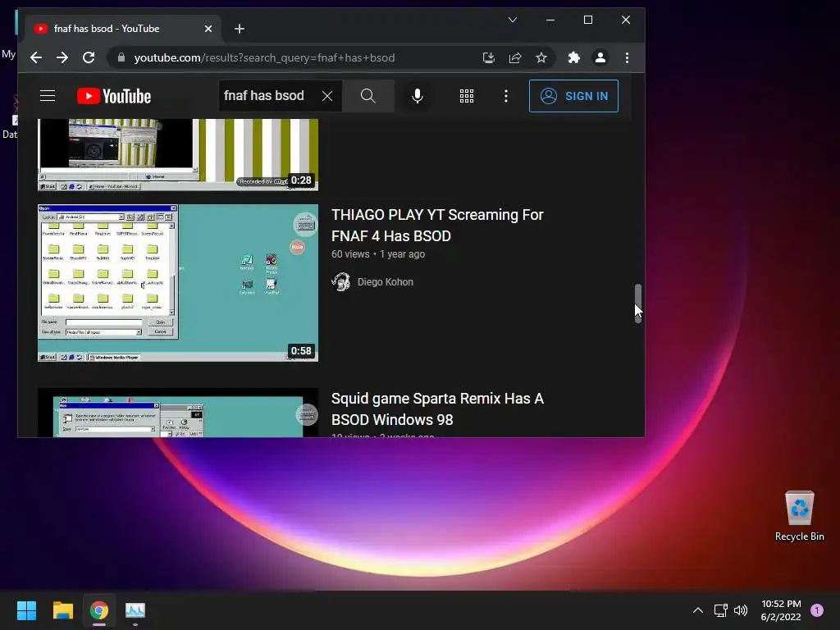840x630 pixels.
Task: Bookmark this page with the star
Action: click(x=541, y=58)
